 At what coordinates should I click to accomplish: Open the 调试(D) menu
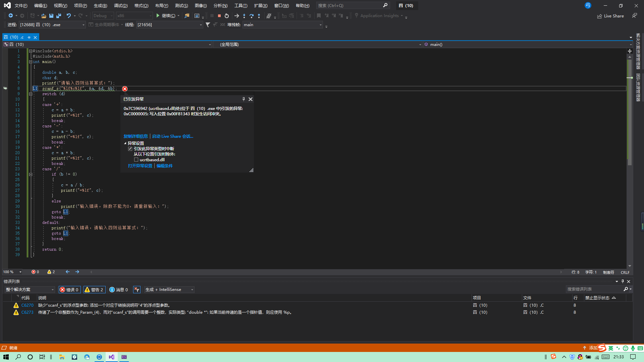pos(120,6)
